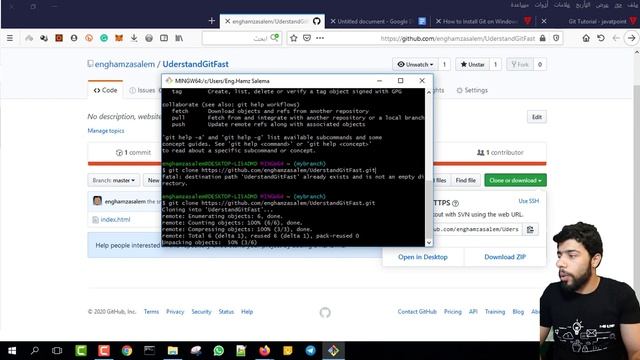Click the browser forward arrow button

pyautogui.click(x=631, y=38)
